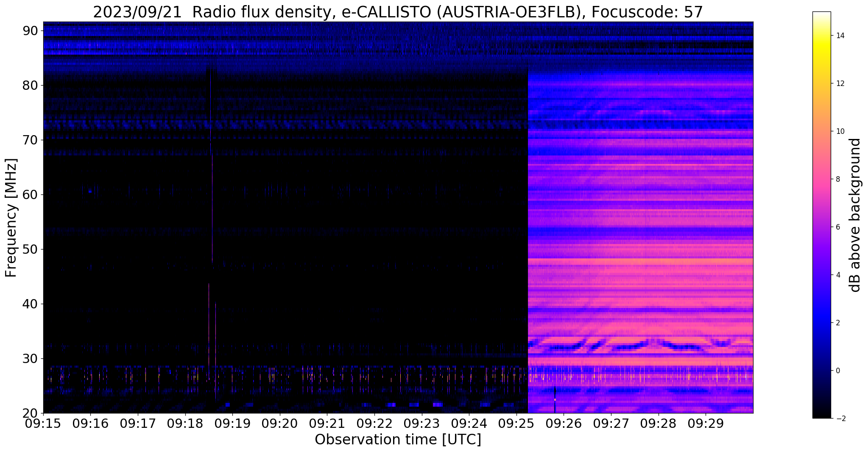Click the 09:29 time tick label
The height and width of the screenshot is (452, 868).
click(706, 424)
